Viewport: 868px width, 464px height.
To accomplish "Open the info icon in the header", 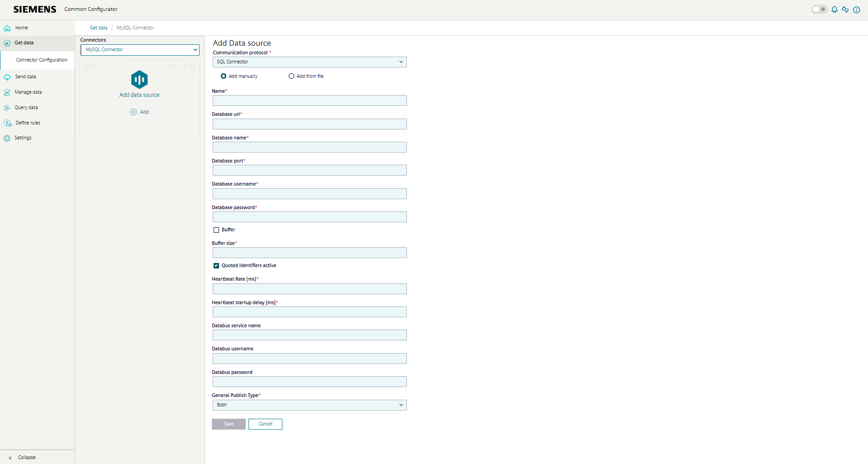I will (x=856, y=10).
